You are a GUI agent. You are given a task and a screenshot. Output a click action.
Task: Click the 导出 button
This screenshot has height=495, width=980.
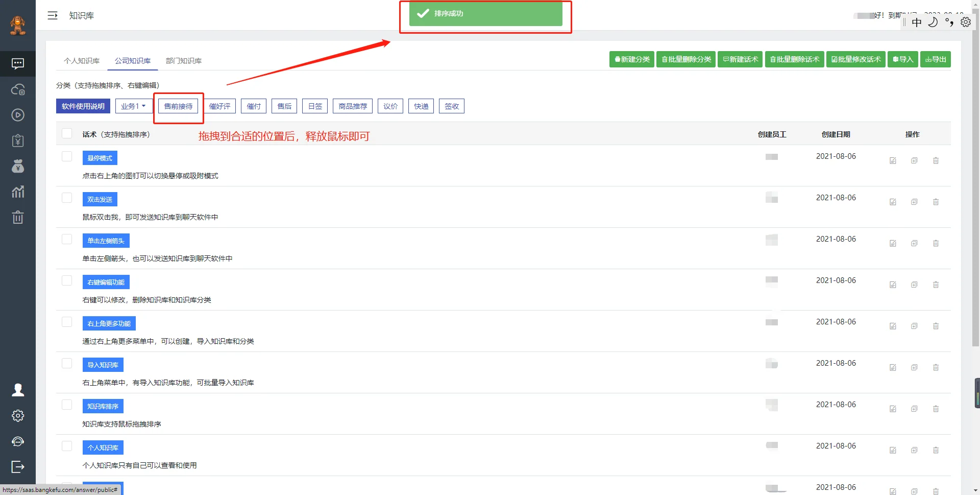(x=936, y=59)
